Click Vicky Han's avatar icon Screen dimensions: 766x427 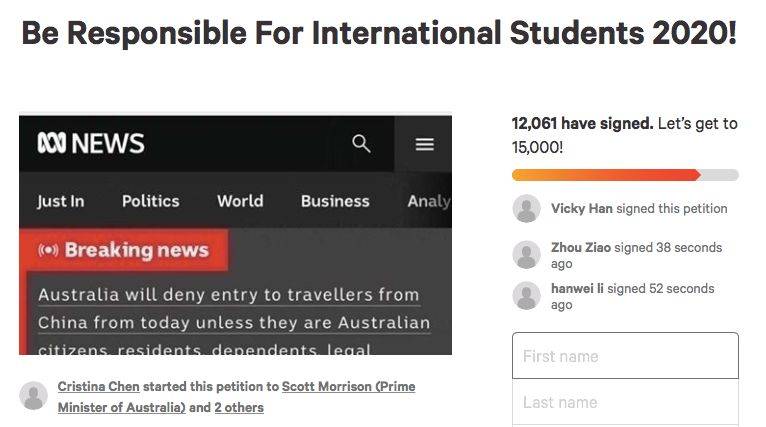pyautogui.click(x=527, y=209)
